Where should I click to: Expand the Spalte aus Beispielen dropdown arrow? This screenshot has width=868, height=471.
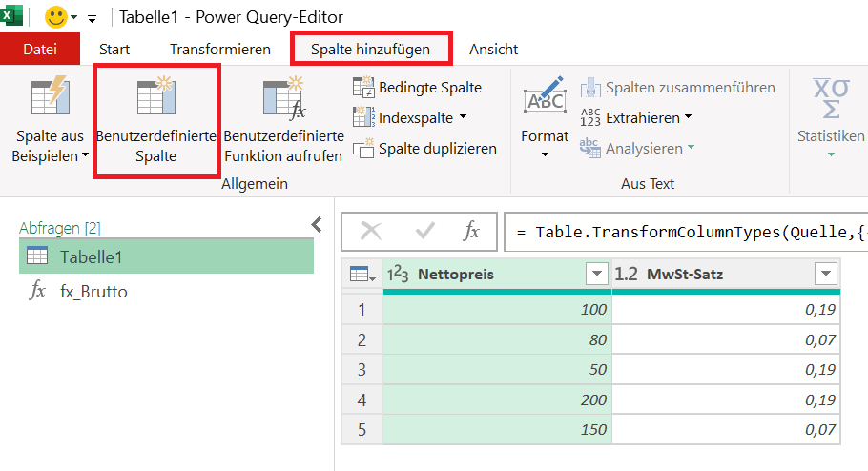click(x=85, y=155)
